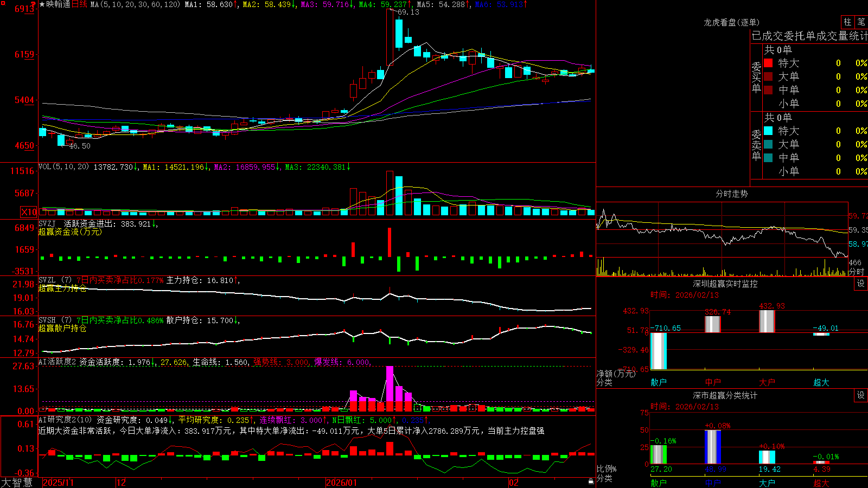Click 中户 category under 深圳超赢实时监控 chart
The width and height of the screenshot is (868, 488).
[x=713, y=382]
